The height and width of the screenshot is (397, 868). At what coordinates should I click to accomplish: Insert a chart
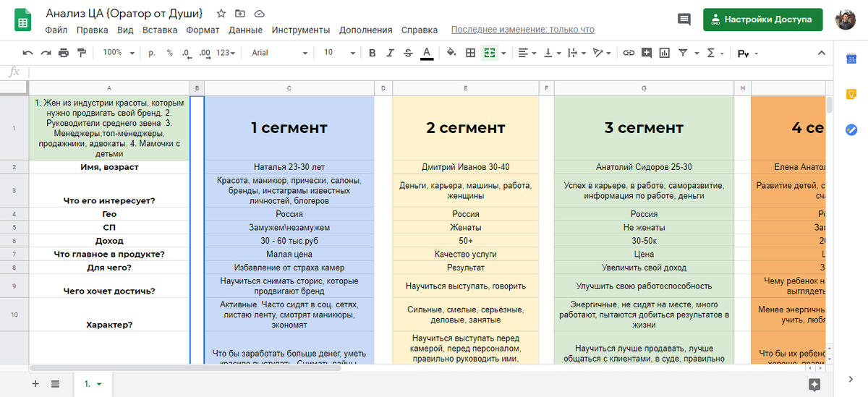tap(665, 53)
